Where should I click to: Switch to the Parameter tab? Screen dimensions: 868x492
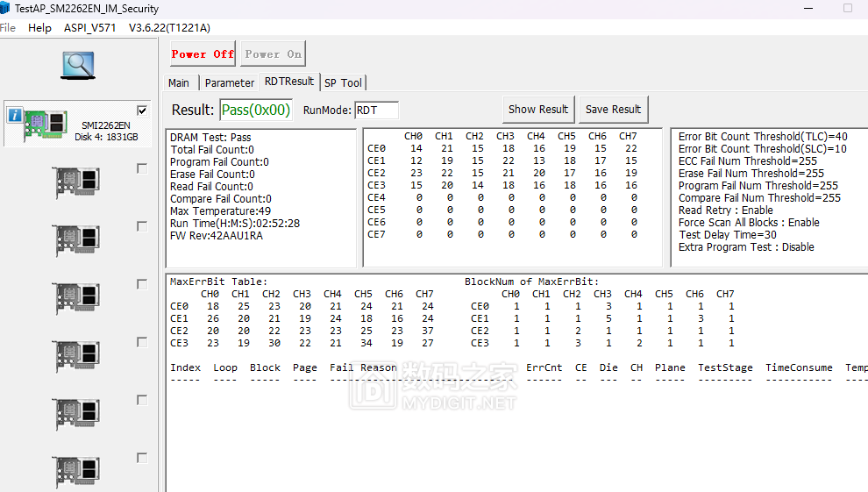click(x=229, y=83)
